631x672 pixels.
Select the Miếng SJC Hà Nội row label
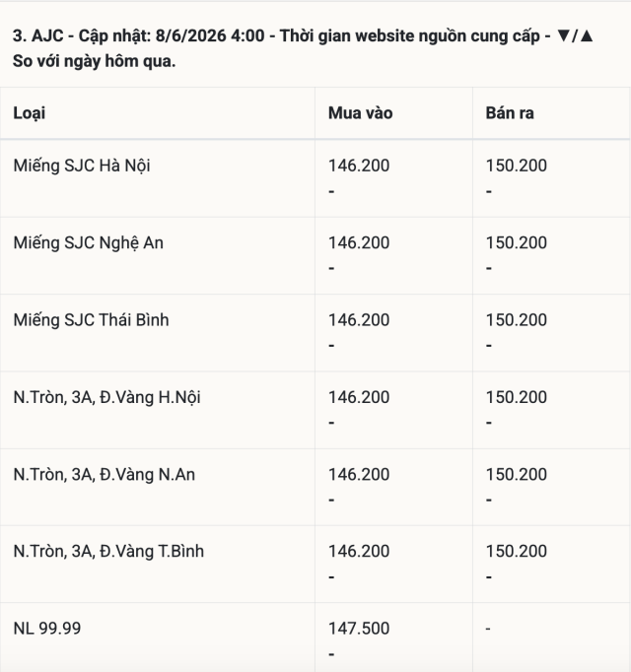point(82,166)
